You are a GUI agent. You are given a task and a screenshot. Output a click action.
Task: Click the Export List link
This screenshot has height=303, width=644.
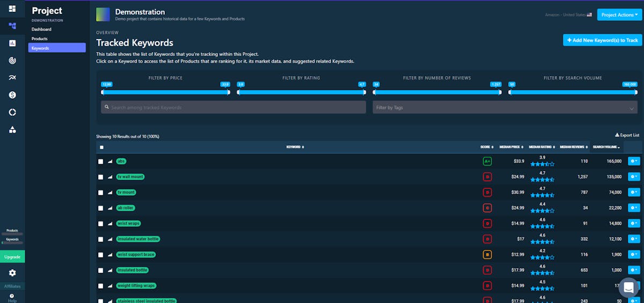tap(627, 135)
